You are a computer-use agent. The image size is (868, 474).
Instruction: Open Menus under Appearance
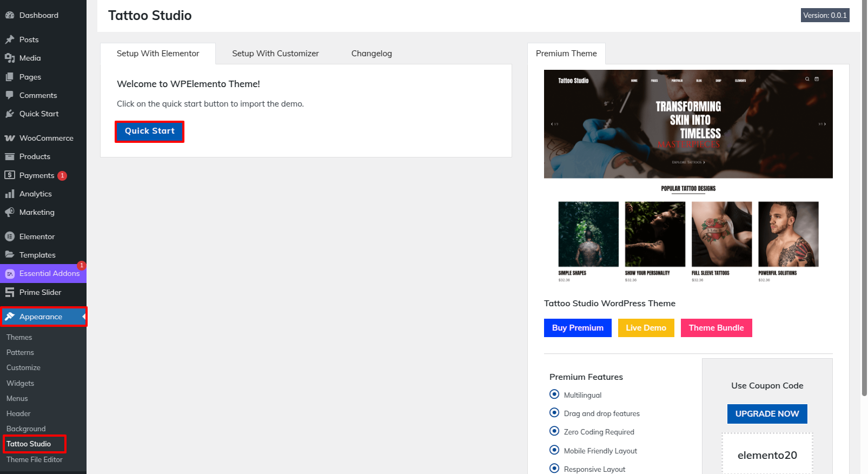(17, 398)
